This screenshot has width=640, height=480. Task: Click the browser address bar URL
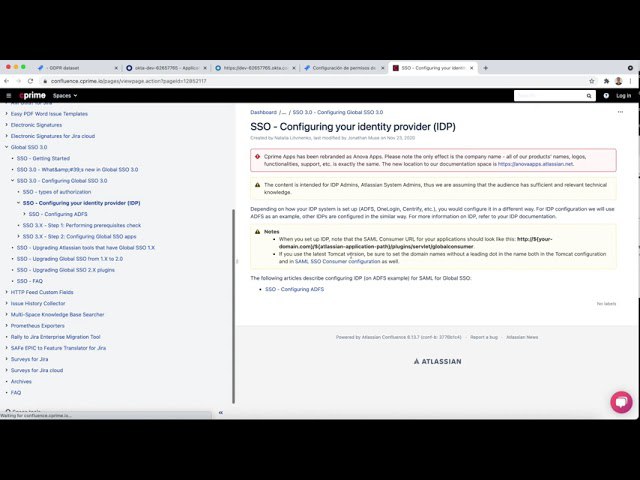coord(129,81)
